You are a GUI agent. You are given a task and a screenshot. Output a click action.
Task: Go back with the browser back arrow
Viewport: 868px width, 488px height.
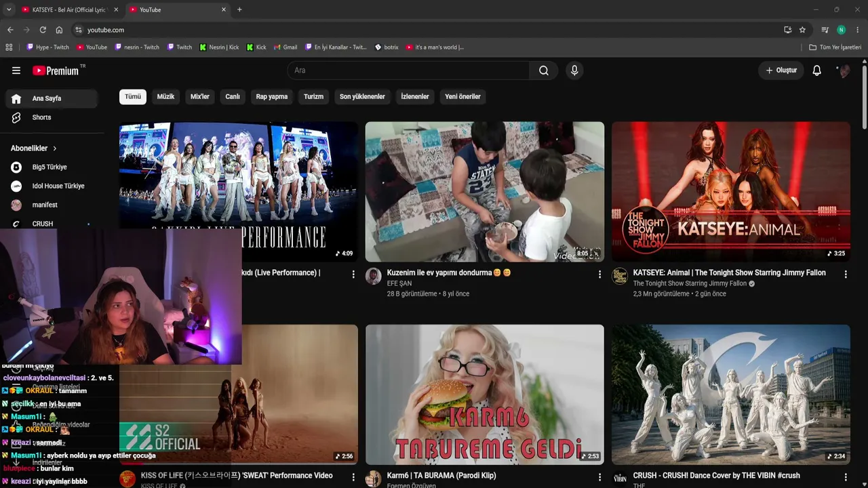[10, 30]
